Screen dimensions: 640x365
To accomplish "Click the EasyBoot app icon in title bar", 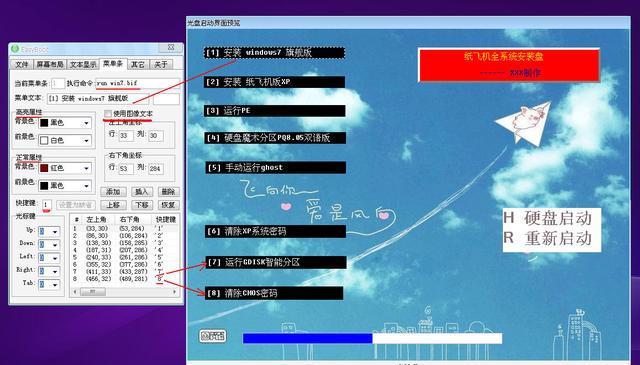I will [x=15, y=49].
